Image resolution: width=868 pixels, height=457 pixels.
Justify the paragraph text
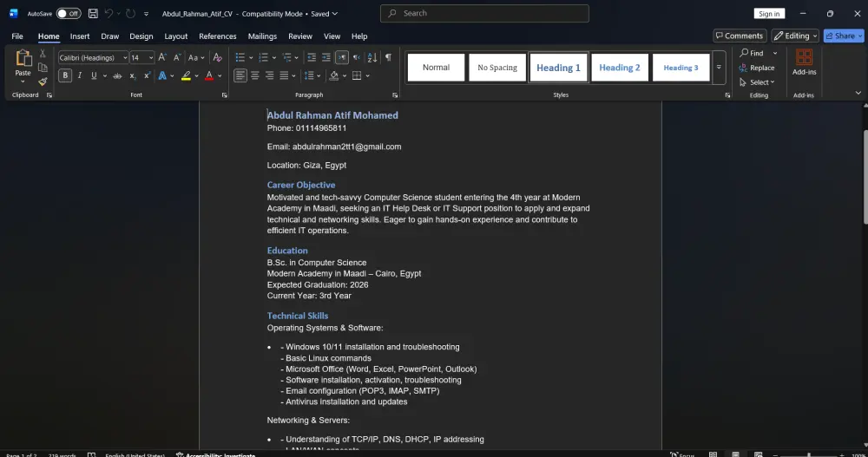tap(284, 75)
